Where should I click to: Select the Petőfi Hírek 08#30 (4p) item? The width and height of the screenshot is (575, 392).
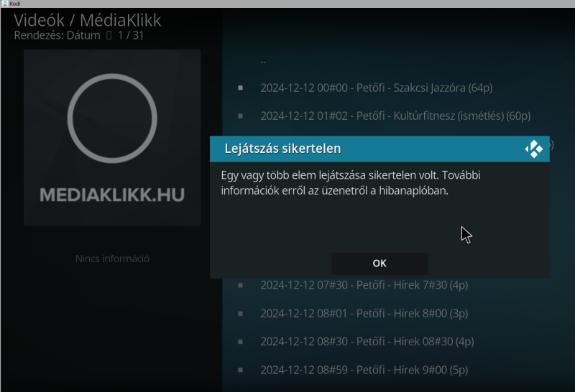coord(367,342)
